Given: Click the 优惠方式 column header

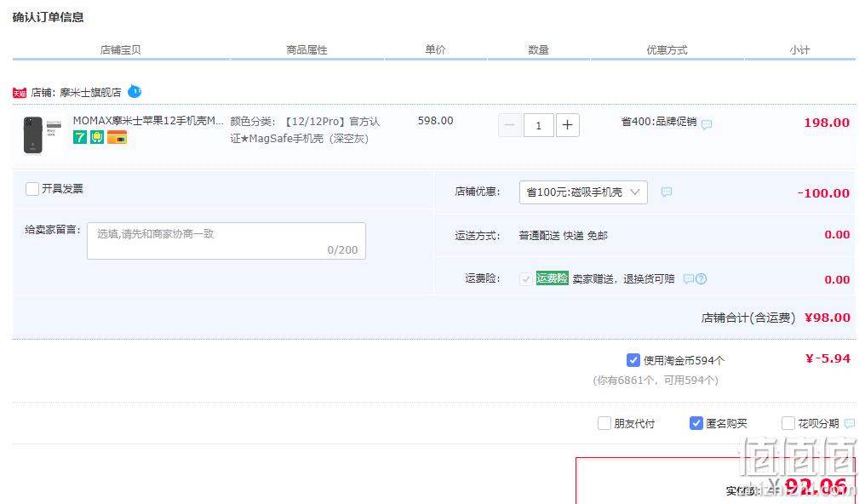Looking at the screenshot, I should click(667, 50).
